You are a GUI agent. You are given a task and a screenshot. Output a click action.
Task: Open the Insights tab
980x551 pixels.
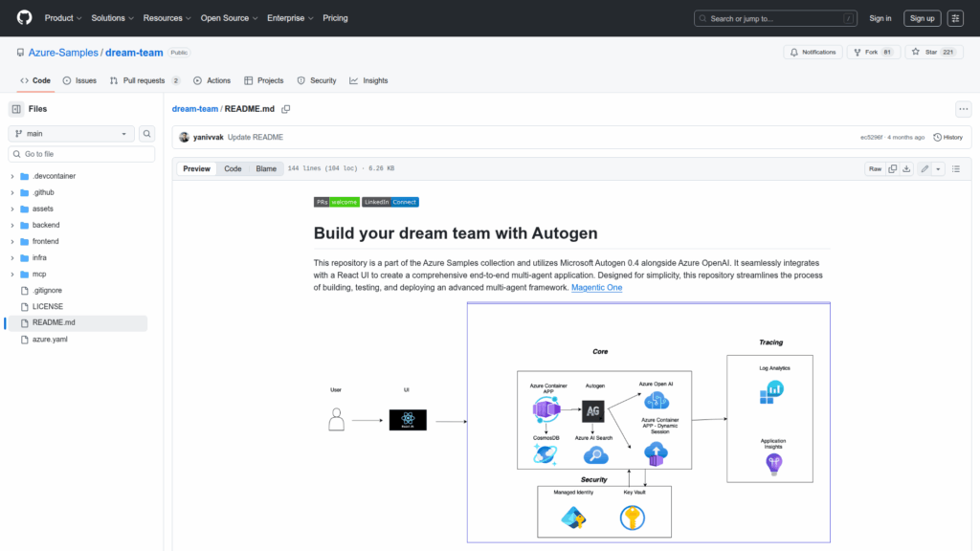368,80
